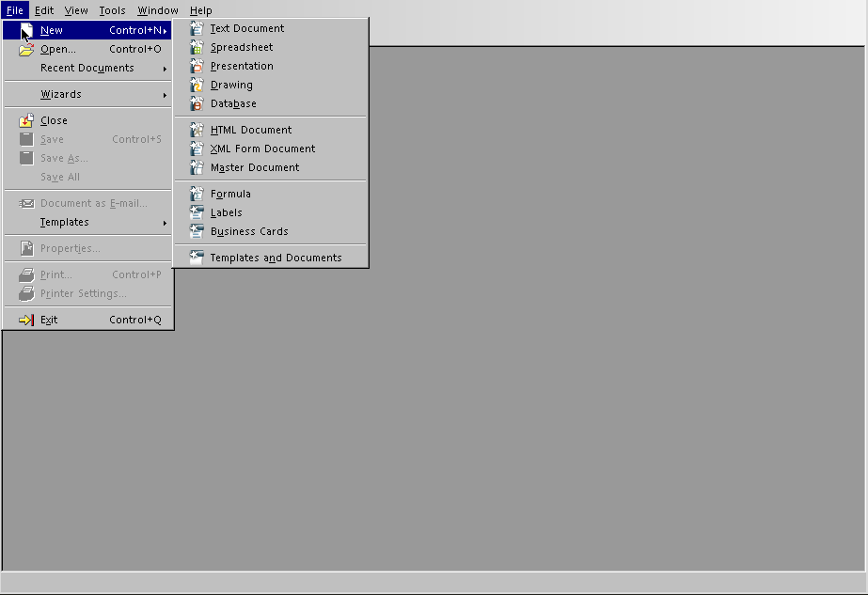Click the Text Document icon in New submenu
868x595 pixels.
pyautogui.click(x=197, y=28)
